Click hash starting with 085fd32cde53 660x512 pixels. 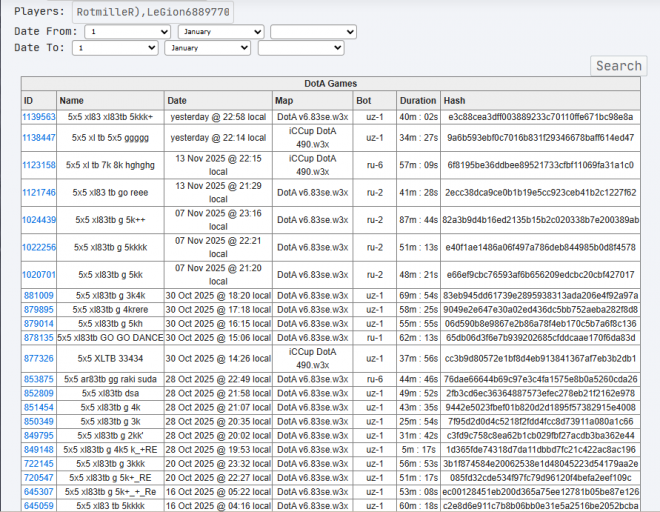point(540,478)
